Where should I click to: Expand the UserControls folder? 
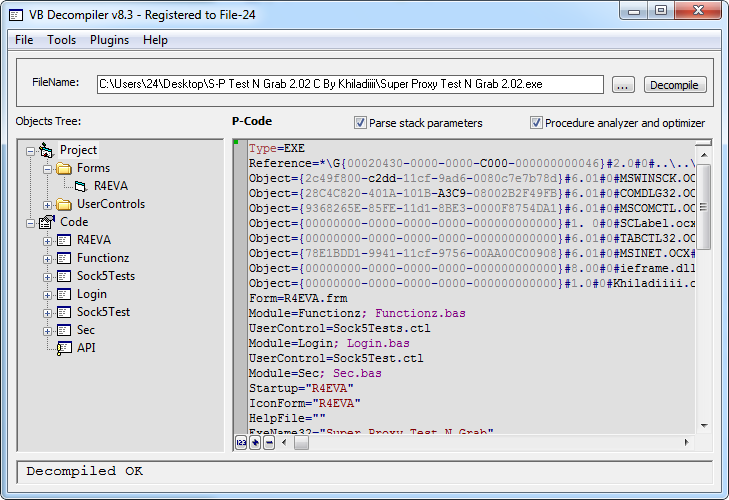tap(47, 205)
